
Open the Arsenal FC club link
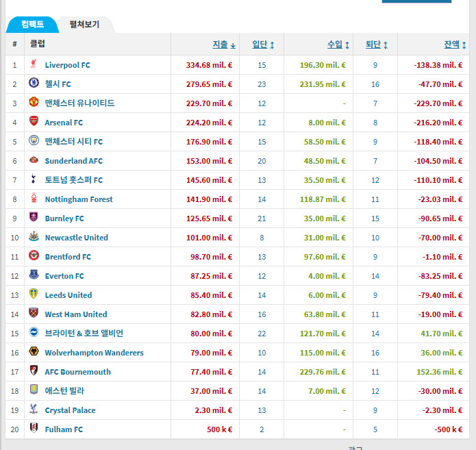pyautogui.click(x=64, y=123)
